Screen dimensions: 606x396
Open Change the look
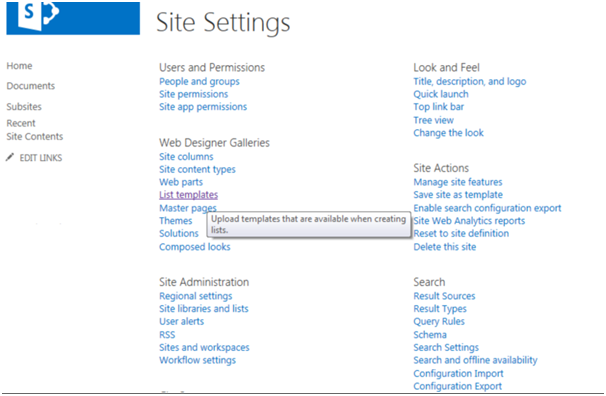(448, 133)
